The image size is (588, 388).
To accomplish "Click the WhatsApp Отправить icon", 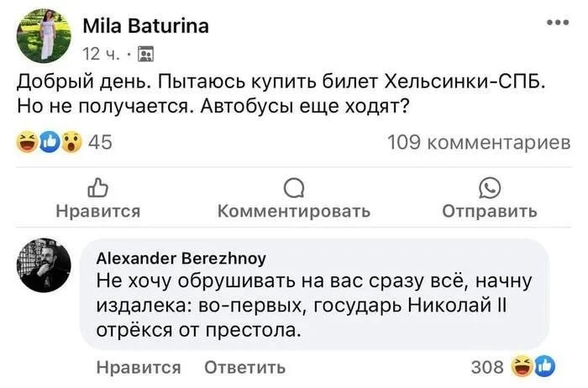I will [x=489, y=186].
